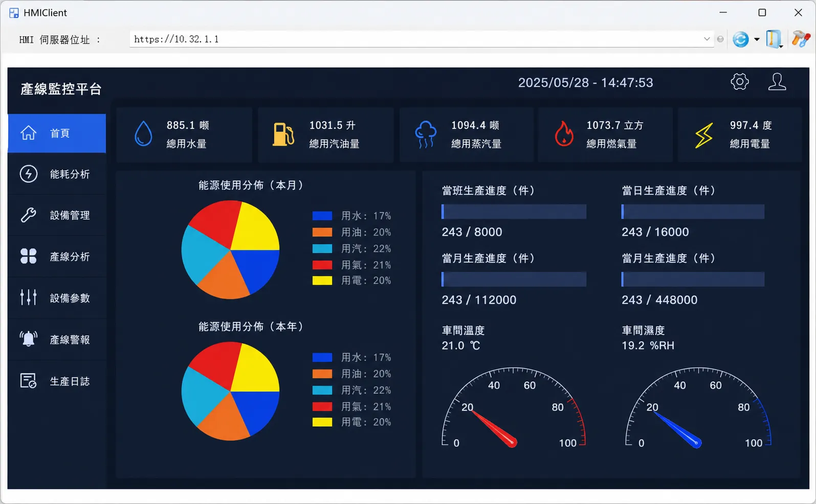Screen dimensions: 816x504
Task: Click the blue humidity gauge needle
Action: click(677, 429)
